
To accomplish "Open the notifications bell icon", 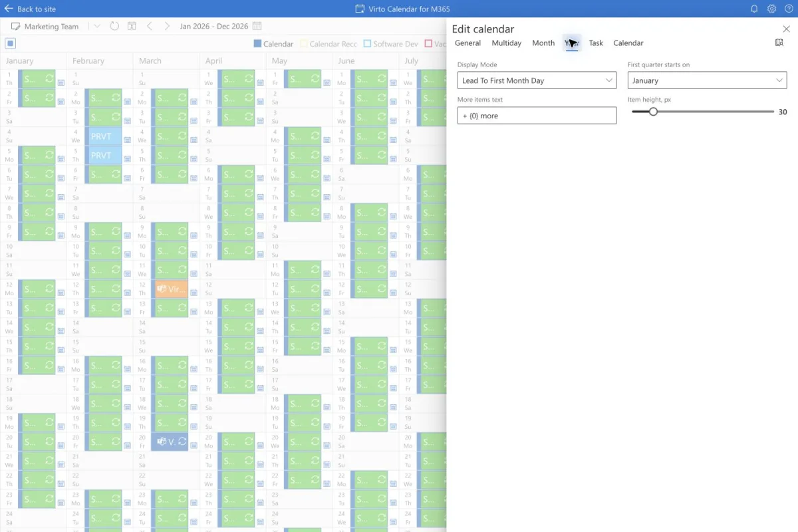I will click(754, 9).
